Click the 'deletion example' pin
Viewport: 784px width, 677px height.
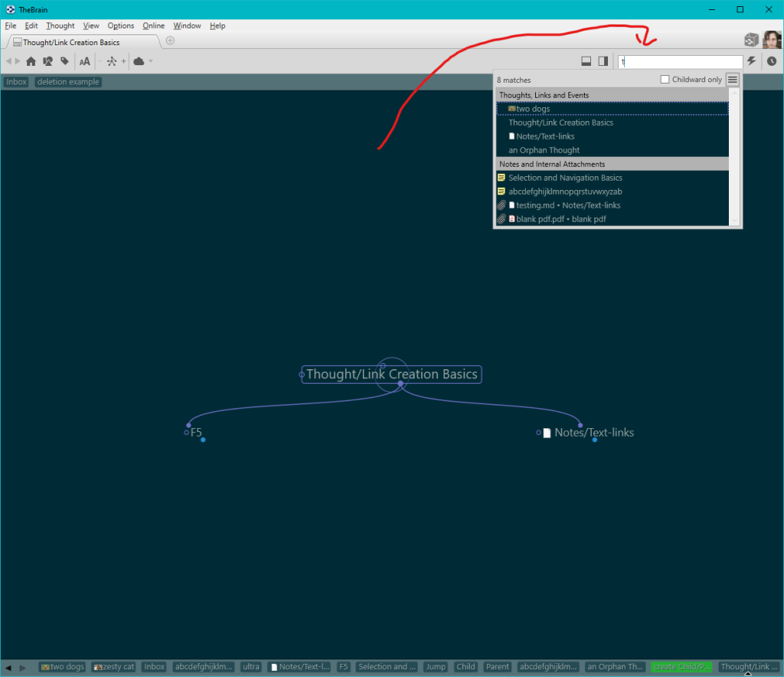point(68,82)
